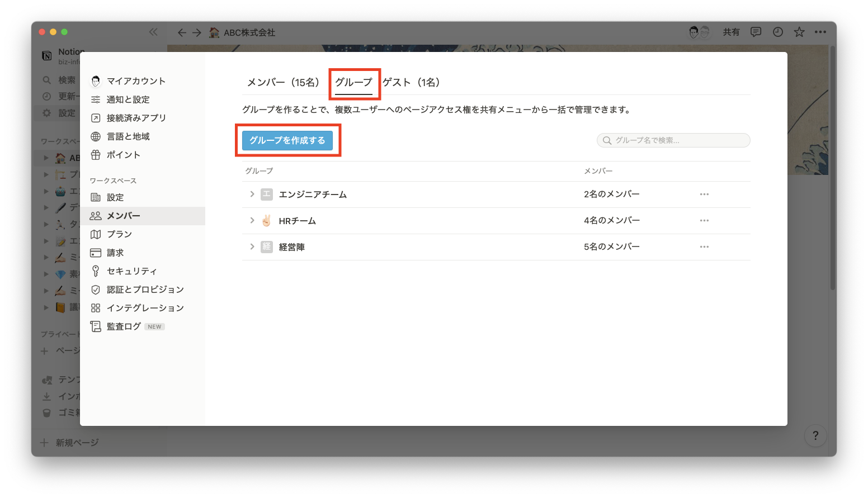
Task: Click the member avatars in the top bar
Action: [699, 32]
